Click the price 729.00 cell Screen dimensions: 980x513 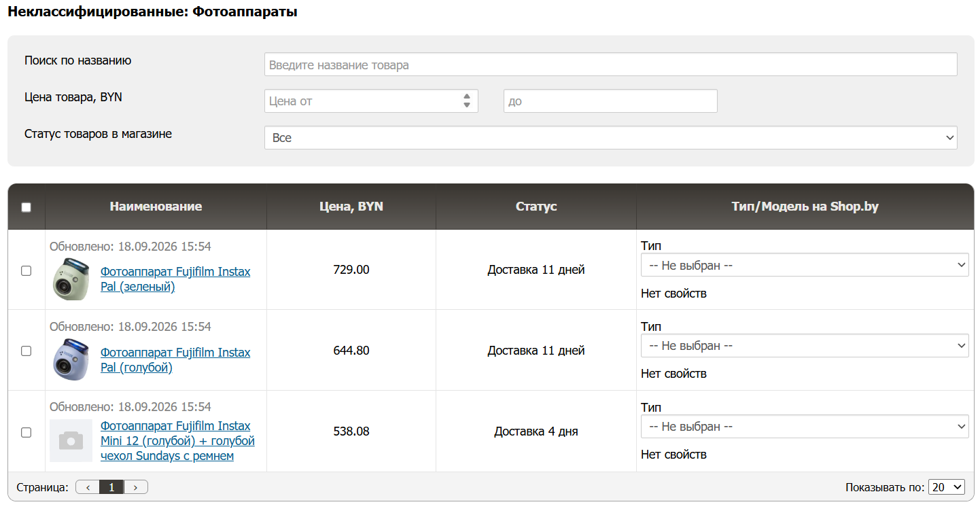click(351, 270)
